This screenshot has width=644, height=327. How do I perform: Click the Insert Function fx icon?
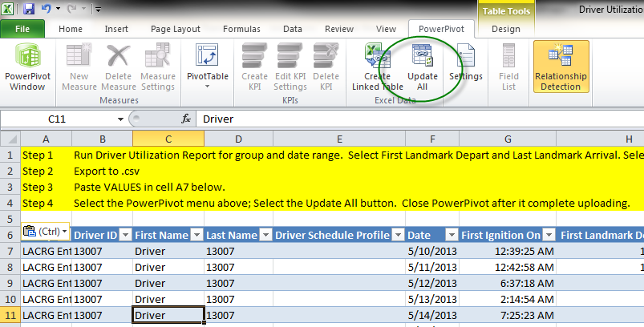(x=186, y=119)
